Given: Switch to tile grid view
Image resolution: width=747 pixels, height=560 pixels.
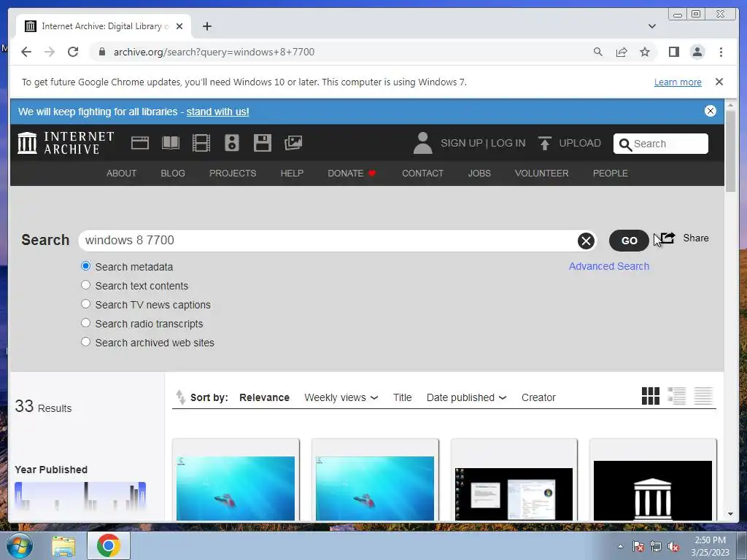Looking at the screenshot, I should (650, 396).
